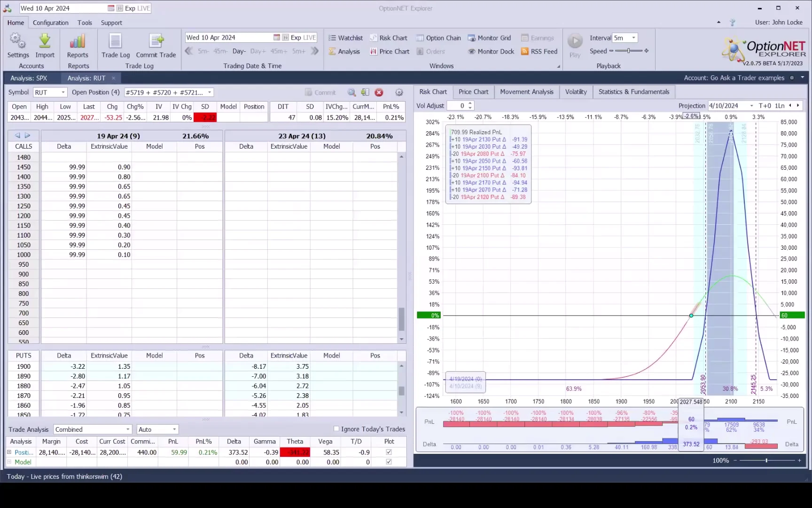Toggle the 1Ln projection lines option
The width and height of the screenshot is (812, 508).
tap(780, 106)
